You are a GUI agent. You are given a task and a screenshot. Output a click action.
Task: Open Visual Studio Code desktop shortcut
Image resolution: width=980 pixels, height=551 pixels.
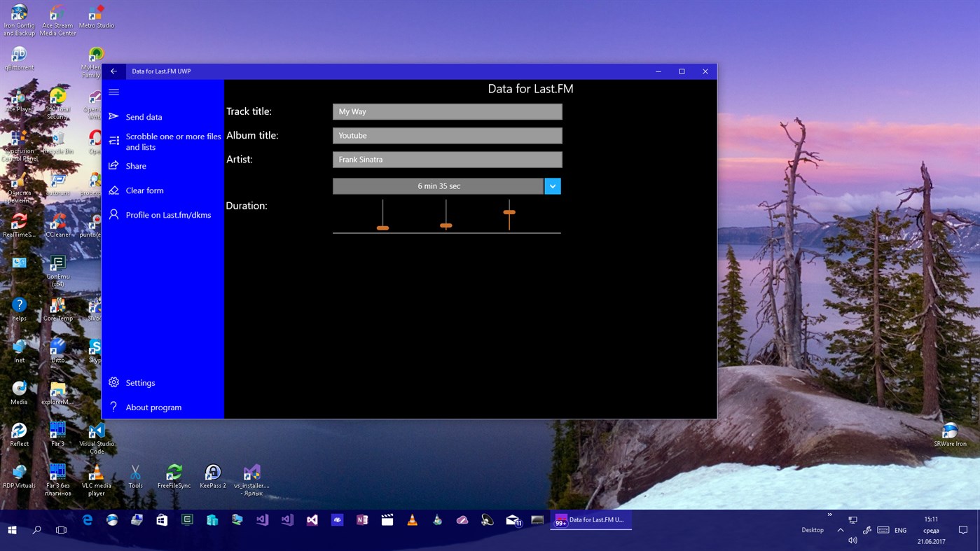(96, 438)
